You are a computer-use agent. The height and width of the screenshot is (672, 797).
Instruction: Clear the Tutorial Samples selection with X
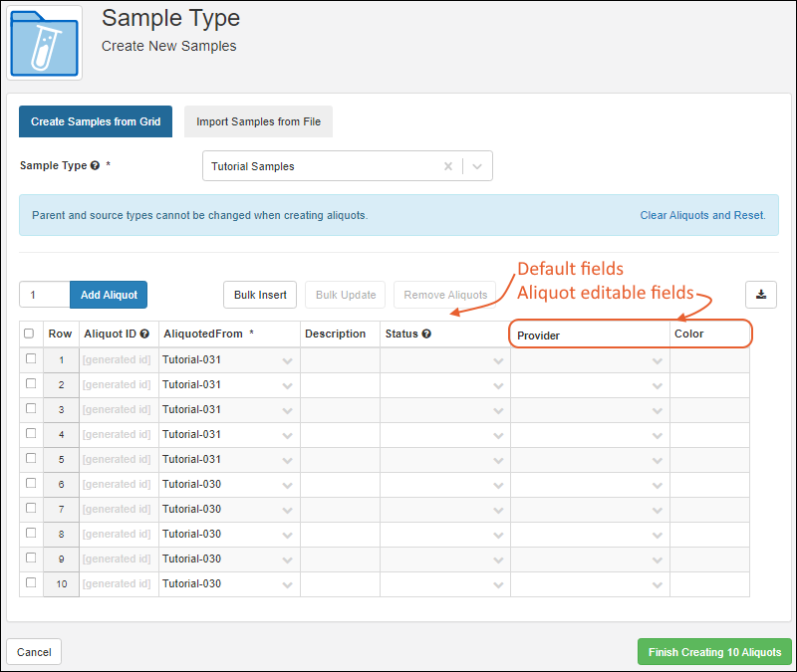[448, 166]
